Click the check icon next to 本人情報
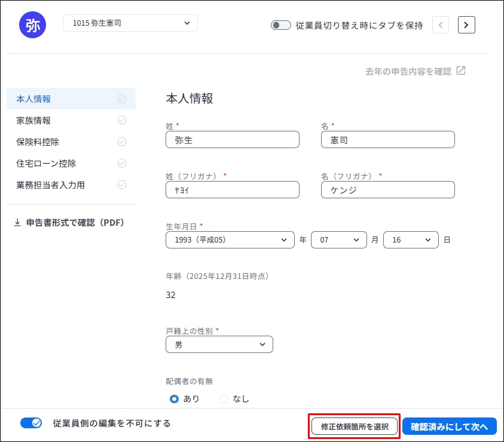The width and height of the screenshot is (504, 442). click(122, 99)
